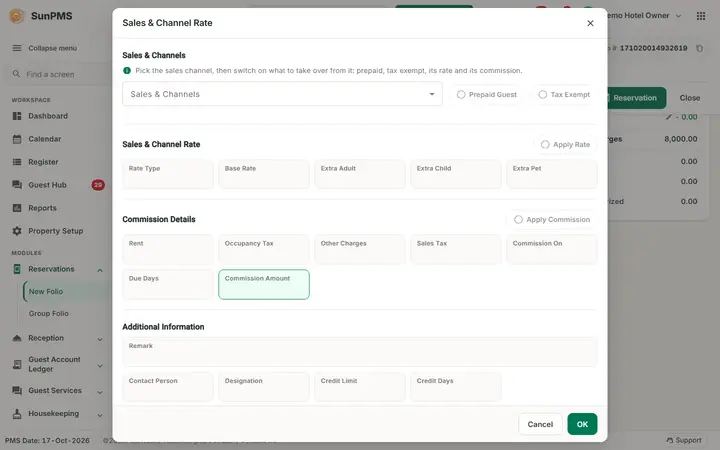Open the Commission On field
This screenshot has height=450, width=720.
point(551,249)
